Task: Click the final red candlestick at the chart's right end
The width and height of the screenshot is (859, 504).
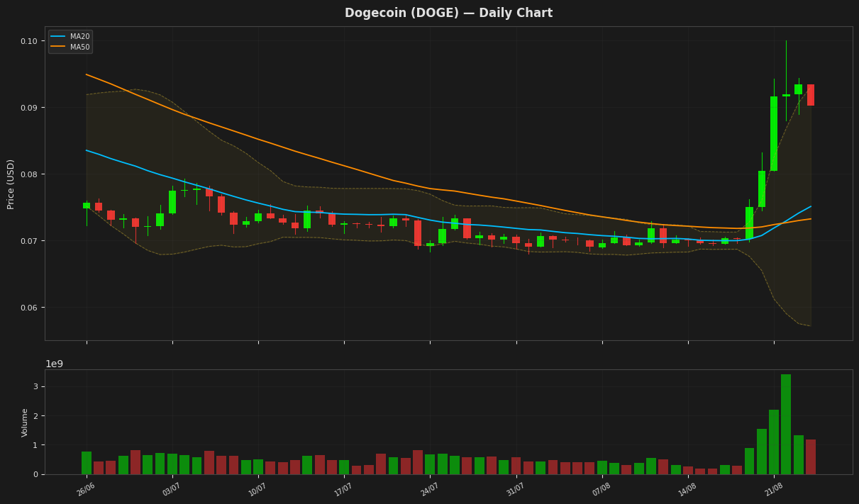Action: point(811,95)
